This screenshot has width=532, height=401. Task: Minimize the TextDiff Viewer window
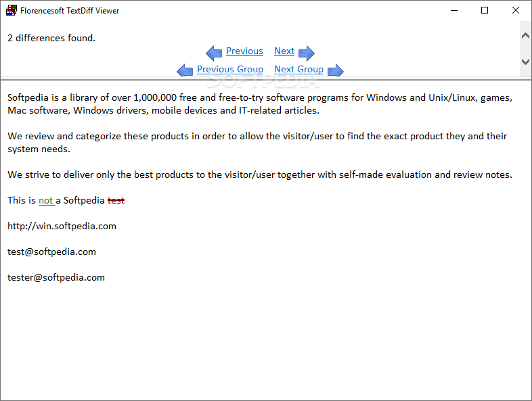454,11
